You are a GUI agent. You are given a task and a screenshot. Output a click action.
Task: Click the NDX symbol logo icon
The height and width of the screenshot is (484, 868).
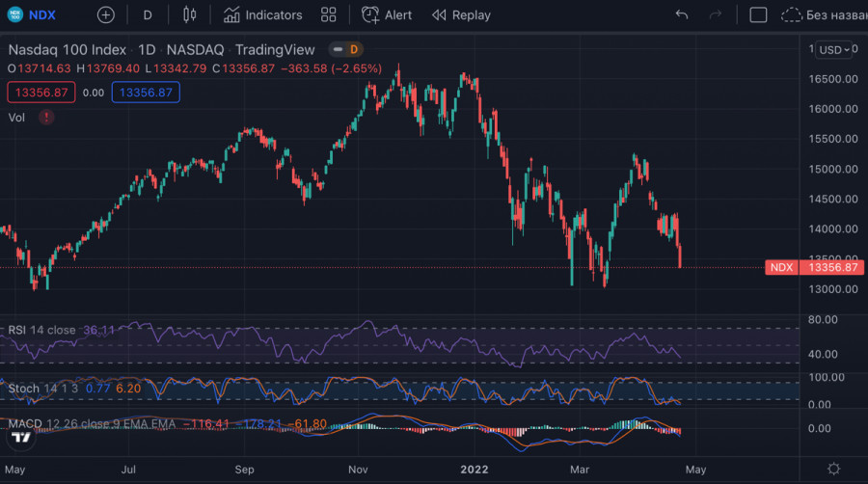[14, 14]
